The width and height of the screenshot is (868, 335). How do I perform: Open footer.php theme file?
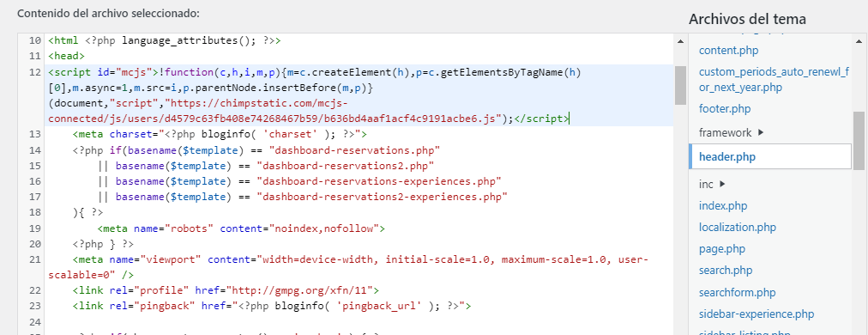coord(725,109)
